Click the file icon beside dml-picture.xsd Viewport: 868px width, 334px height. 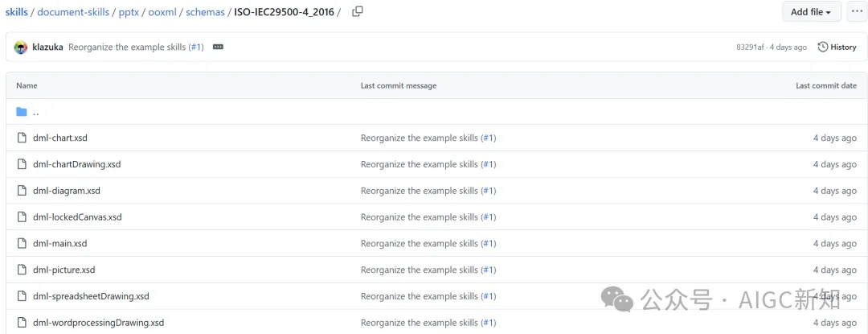(22, 270)
